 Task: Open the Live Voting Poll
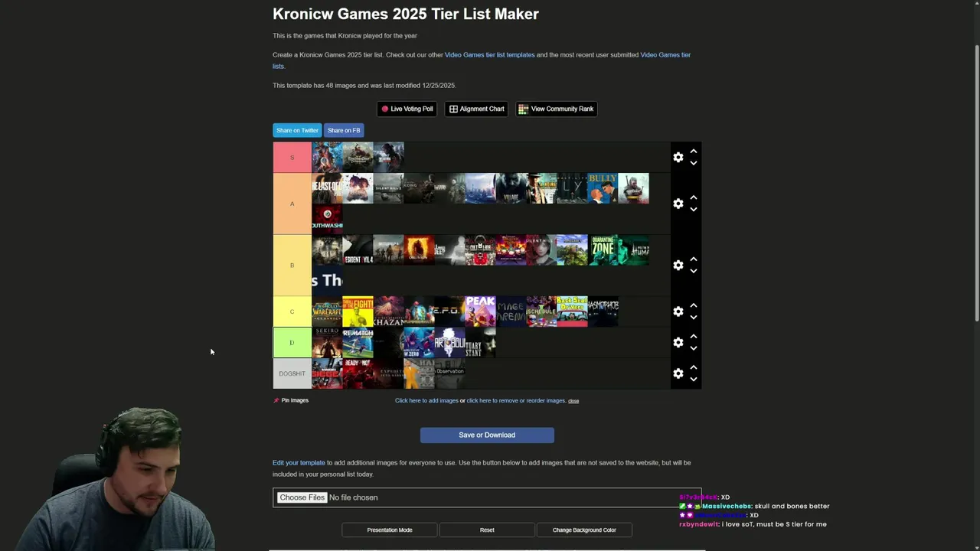point(407,109)
